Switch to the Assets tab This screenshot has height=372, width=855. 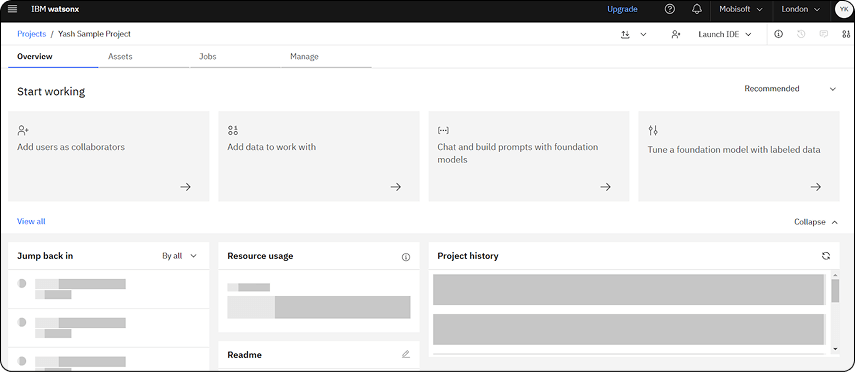tap(144, 57)
